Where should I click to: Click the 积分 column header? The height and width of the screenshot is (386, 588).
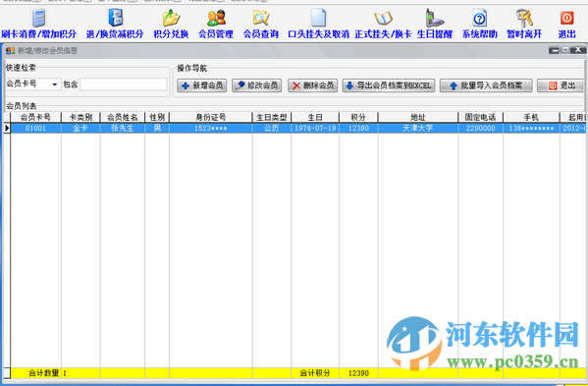[x=358, y=117]
